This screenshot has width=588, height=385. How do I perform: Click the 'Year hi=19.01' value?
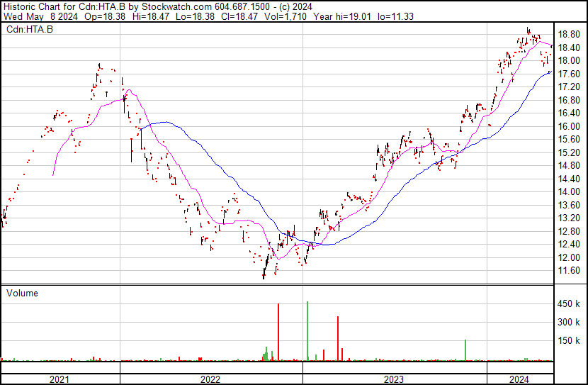(342, 16)
